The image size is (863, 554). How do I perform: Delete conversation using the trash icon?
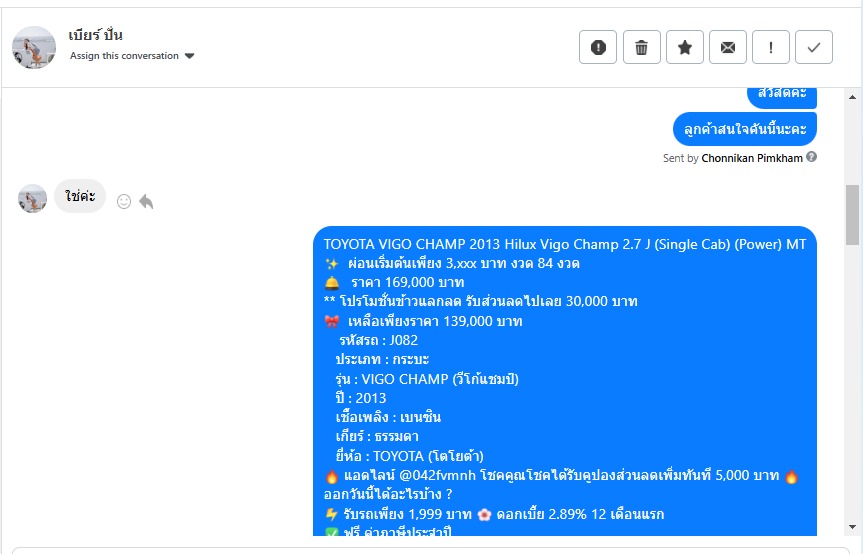(642, 47)
